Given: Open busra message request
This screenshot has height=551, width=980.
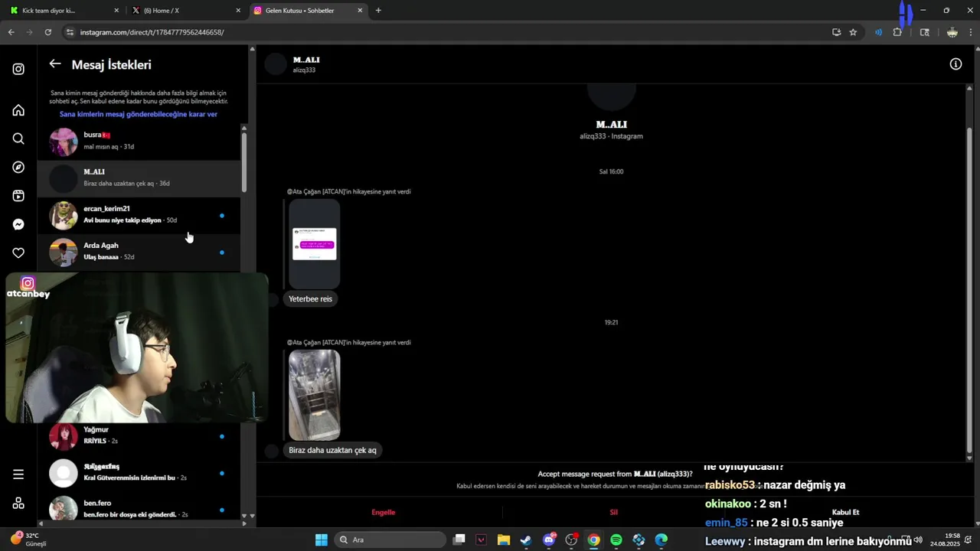Looking at the screenshot, I should point(139,142).
